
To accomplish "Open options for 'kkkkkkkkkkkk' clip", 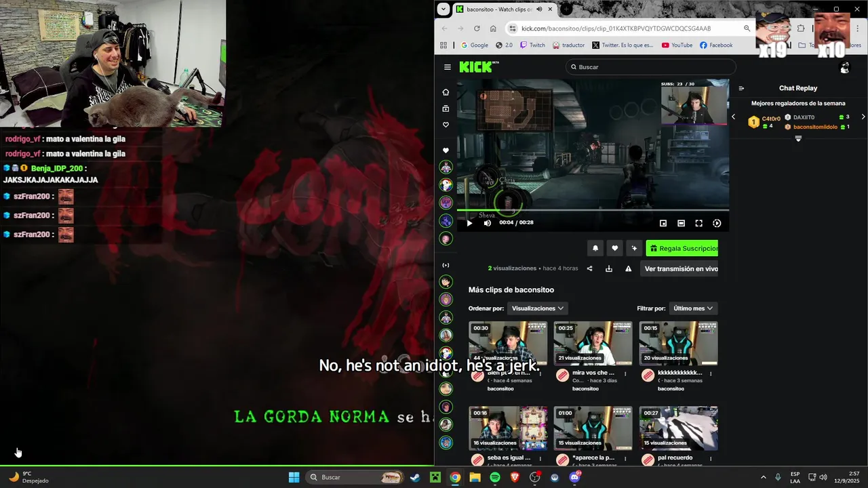I will [711, 373].
